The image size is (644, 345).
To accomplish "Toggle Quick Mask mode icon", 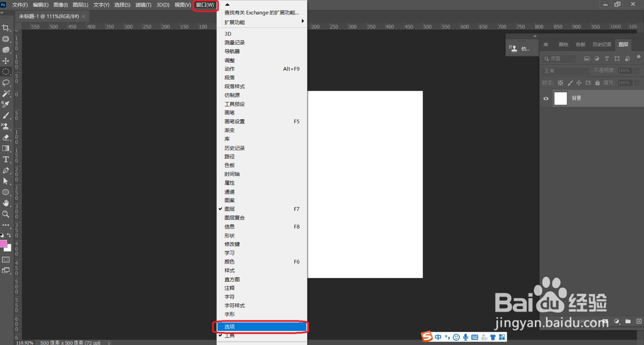I will (x=6, y=260).
